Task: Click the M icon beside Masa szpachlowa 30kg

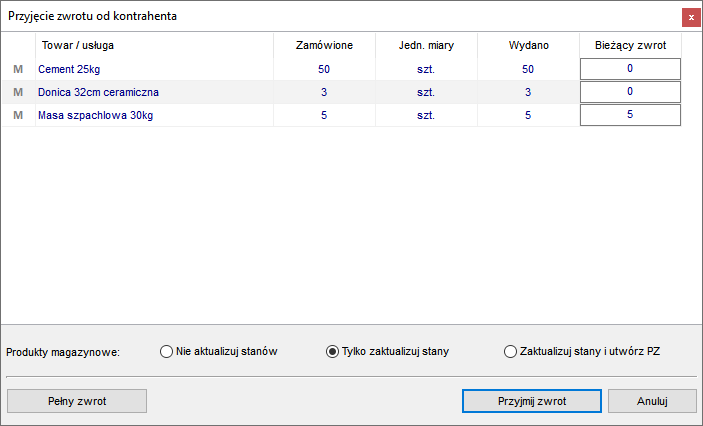Action: (x=18, y=115)
